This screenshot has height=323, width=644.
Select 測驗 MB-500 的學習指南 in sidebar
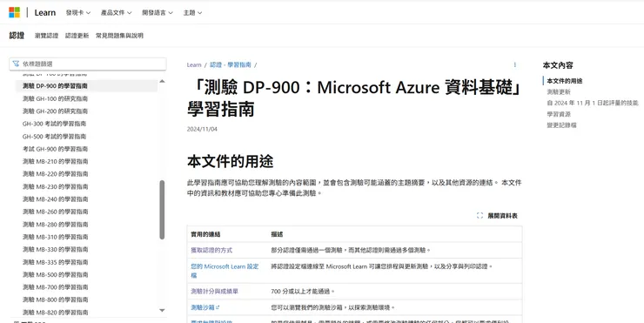(55, 274)
